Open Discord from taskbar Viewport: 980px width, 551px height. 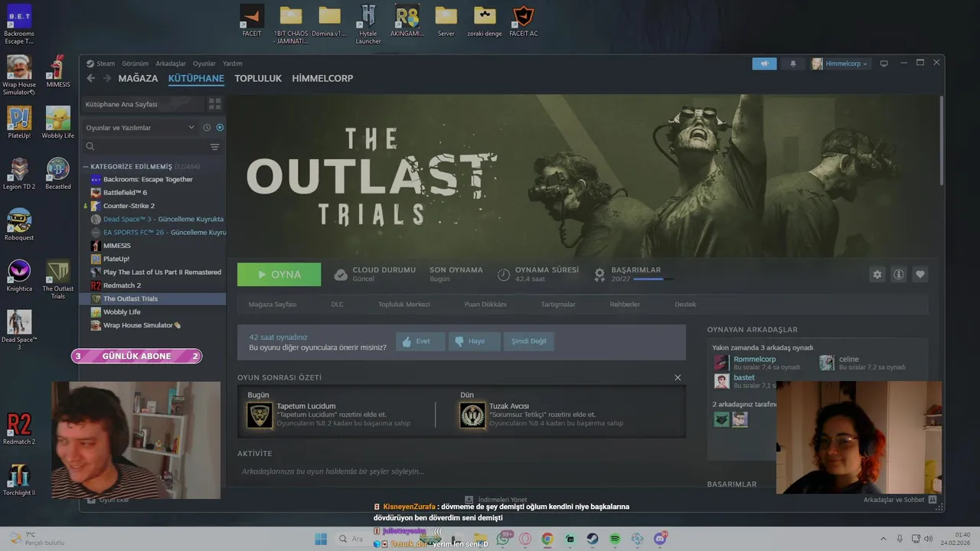coord(660,539)
